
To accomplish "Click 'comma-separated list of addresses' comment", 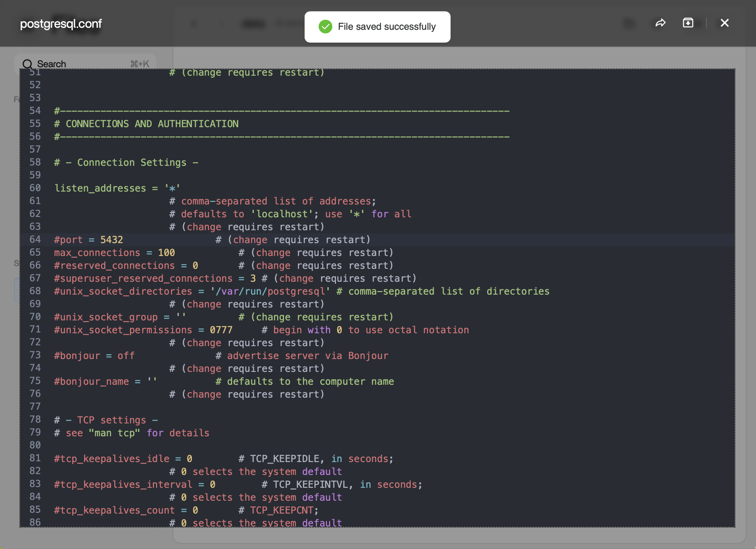I will tap(272, 201).
